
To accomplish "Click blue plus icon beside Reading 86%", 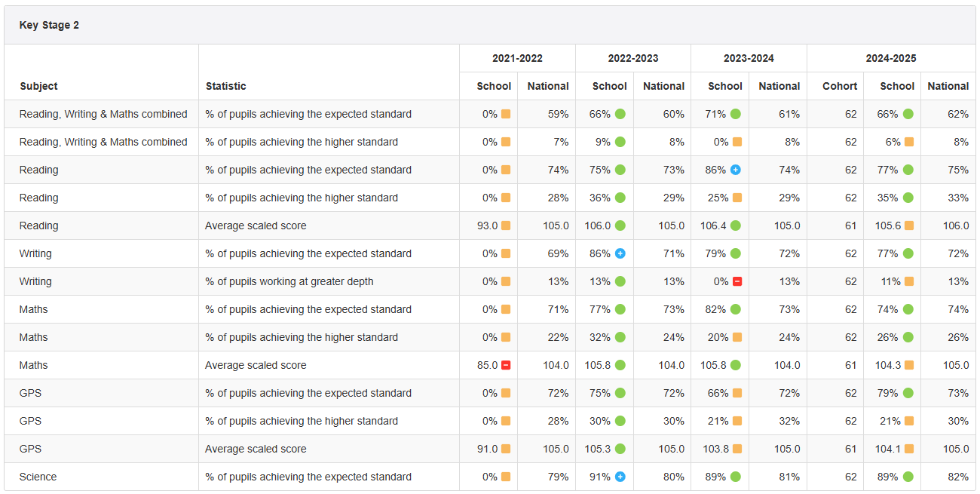I will [736, 170].
